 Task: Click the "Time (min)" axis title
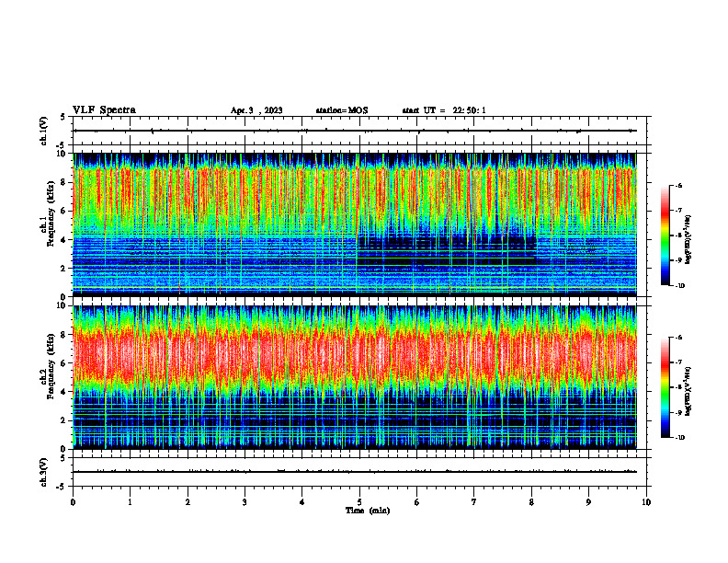(x=368, y=511)
